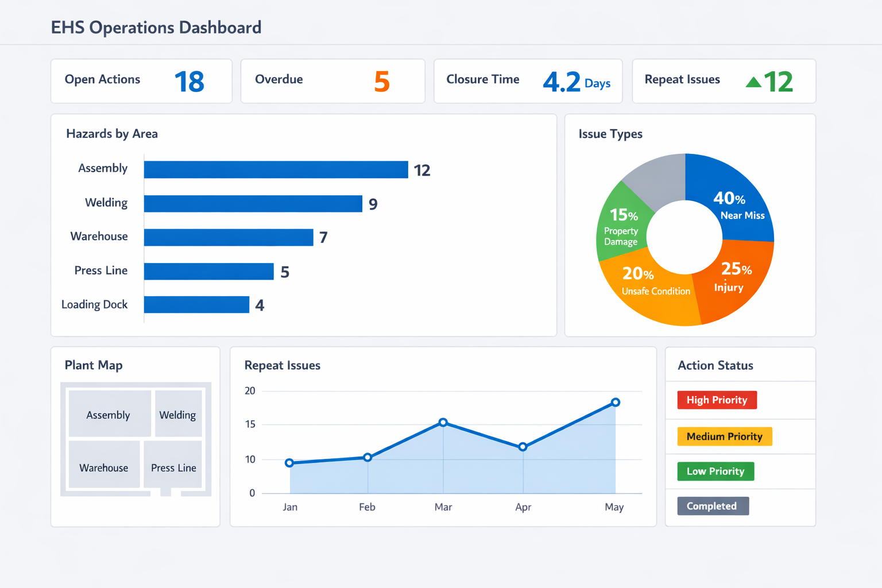Select the Completed status tag
This screenshot has height=588, width=882.
point(713,506)
